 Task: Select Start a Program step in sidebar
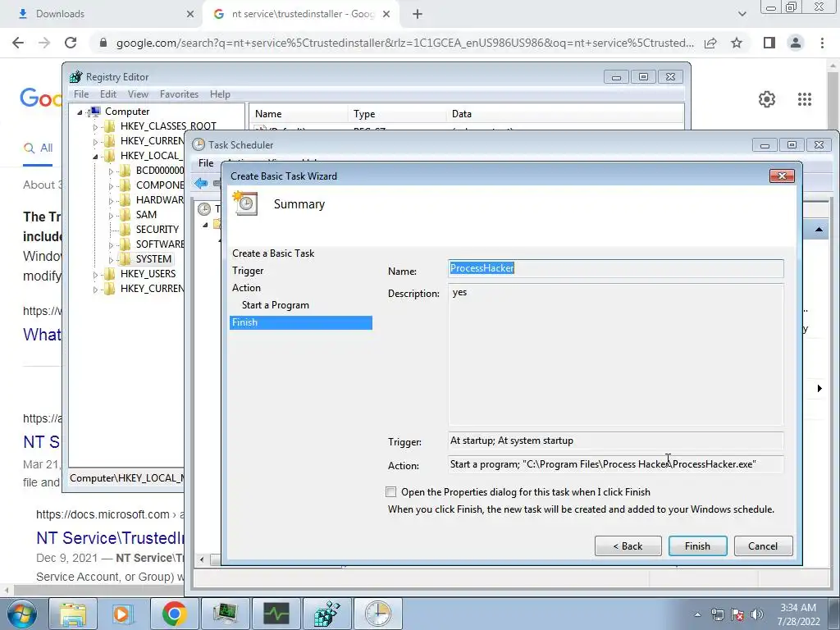276,305
